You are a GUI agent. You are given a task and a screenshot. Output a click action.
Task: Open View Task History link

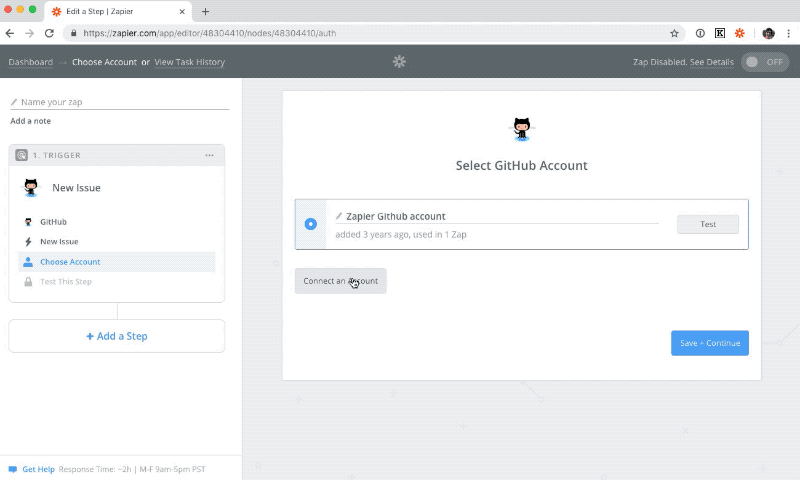tap(189, 62)
